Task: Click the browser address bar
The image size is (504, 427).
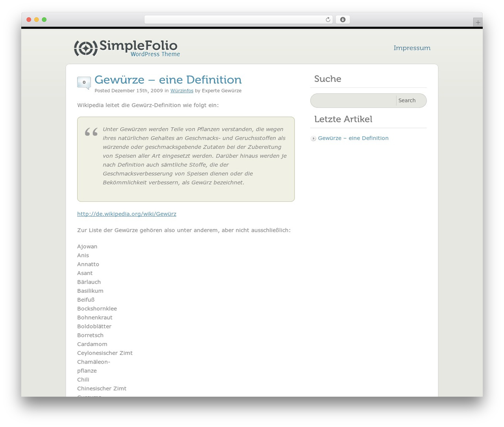Action: pyautogui.click(x=238, y=20)
